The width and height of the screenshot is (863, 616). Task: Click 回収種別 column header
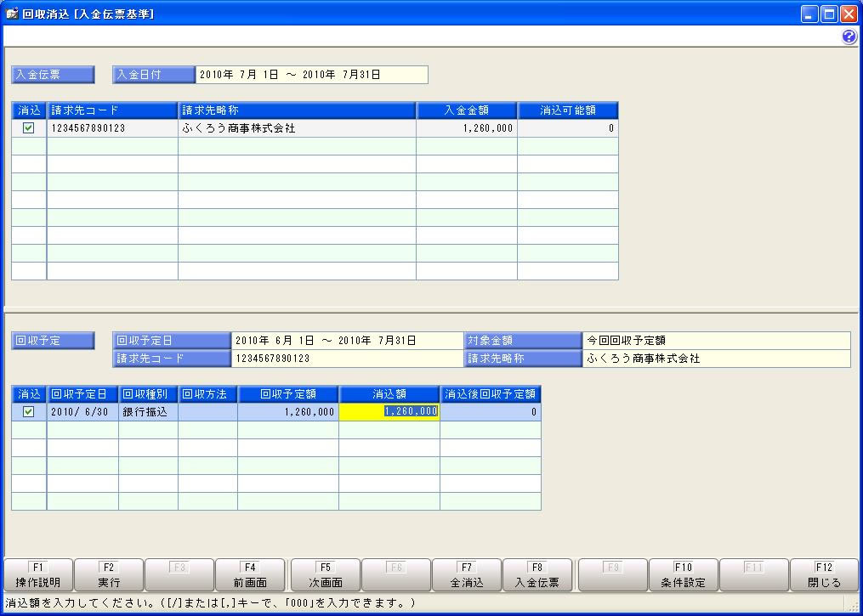pos(149,394)
